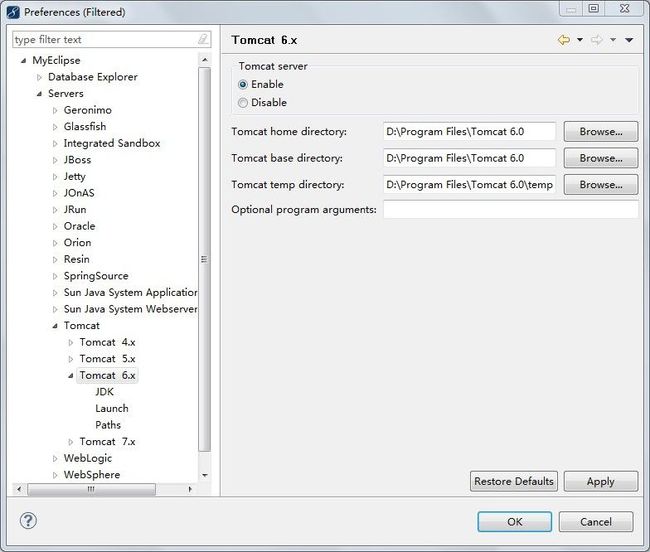Click the clear filter text eraser icon
The image size is (650, 552).
(x=202, y=39)
